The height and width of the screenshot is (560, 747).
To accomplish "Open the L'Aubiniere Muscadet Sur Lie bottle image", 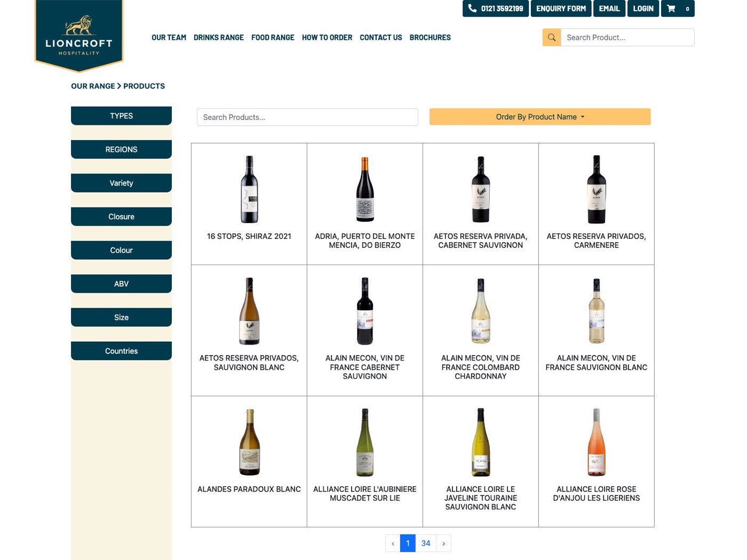I will (365, 442).
